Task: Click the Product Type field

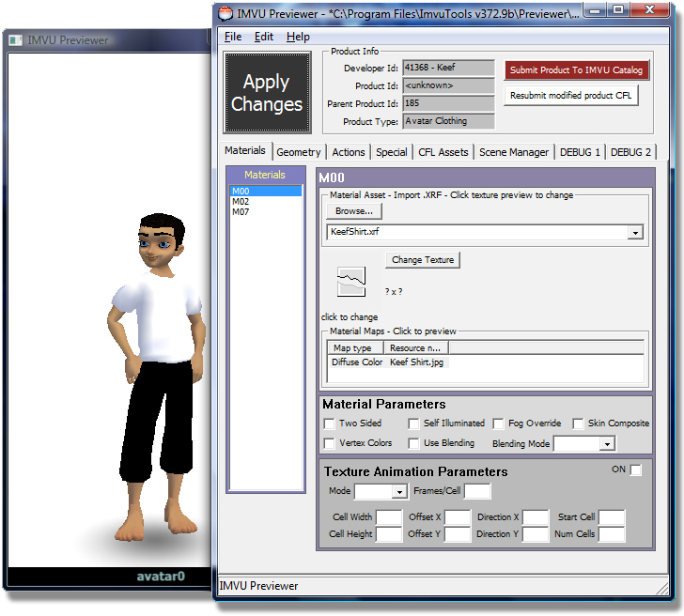Action: 448,122
